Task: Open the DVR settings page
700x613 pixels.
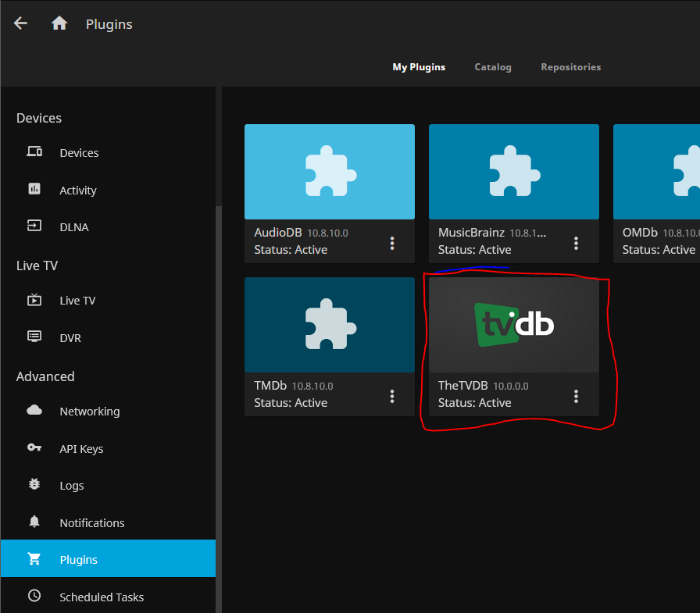Action: (70, 338)
